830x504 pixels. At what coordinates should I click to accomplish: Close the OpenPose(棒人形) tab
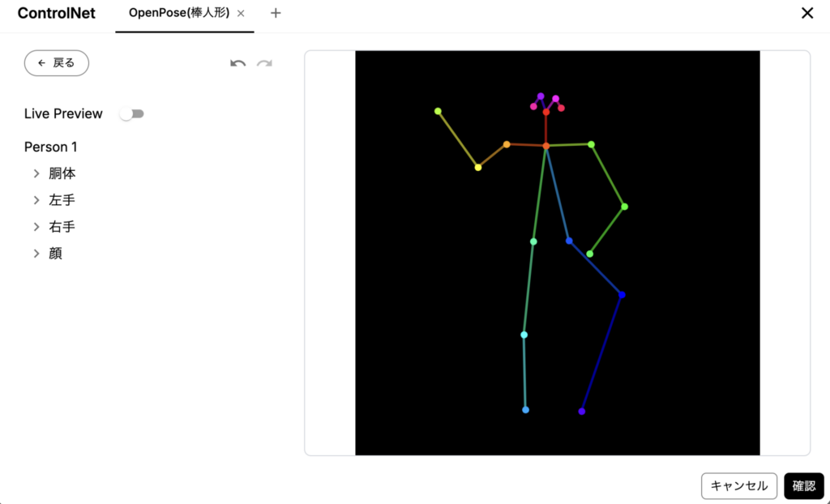pyautogui.click(x=241, y=13)
